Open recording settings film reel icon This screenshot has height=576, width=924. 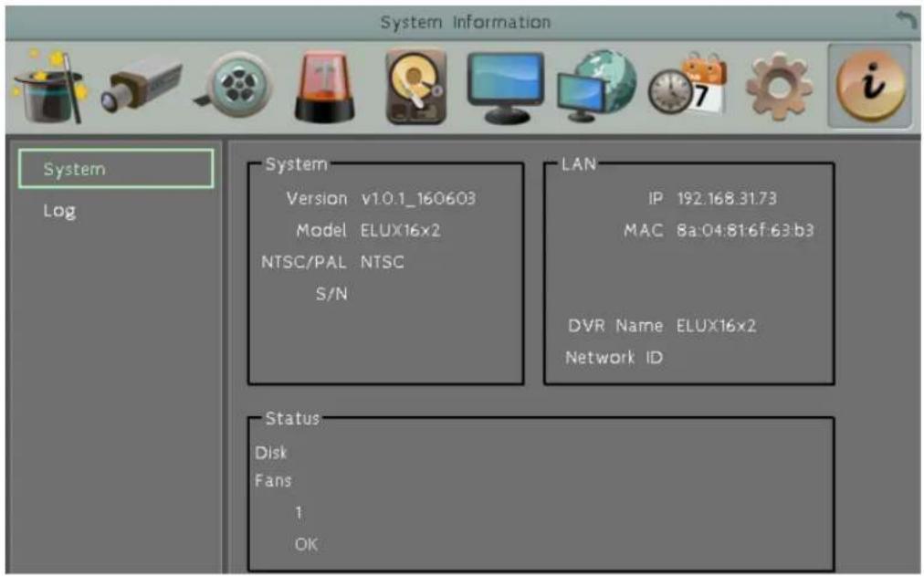click(235, 84)
